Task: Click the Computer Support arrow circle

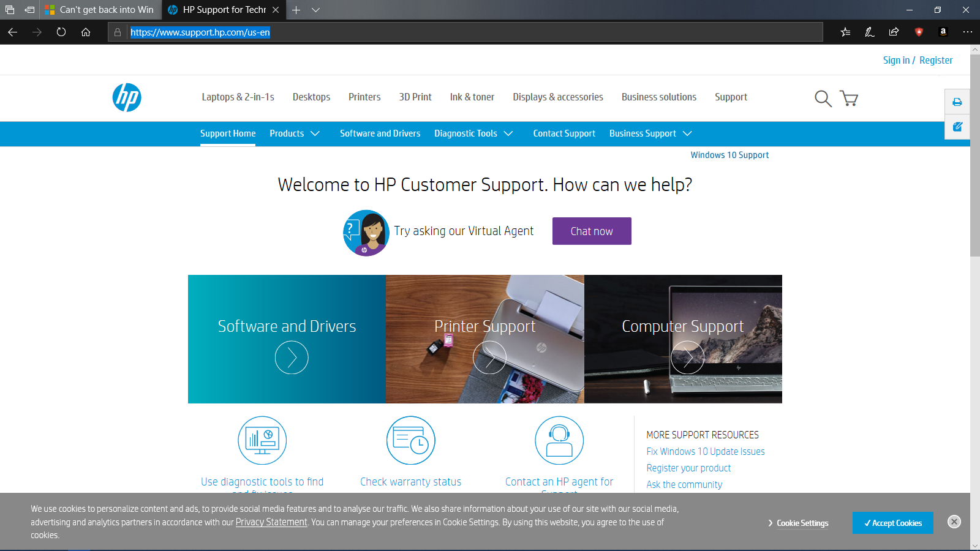Action: [688, 358]
